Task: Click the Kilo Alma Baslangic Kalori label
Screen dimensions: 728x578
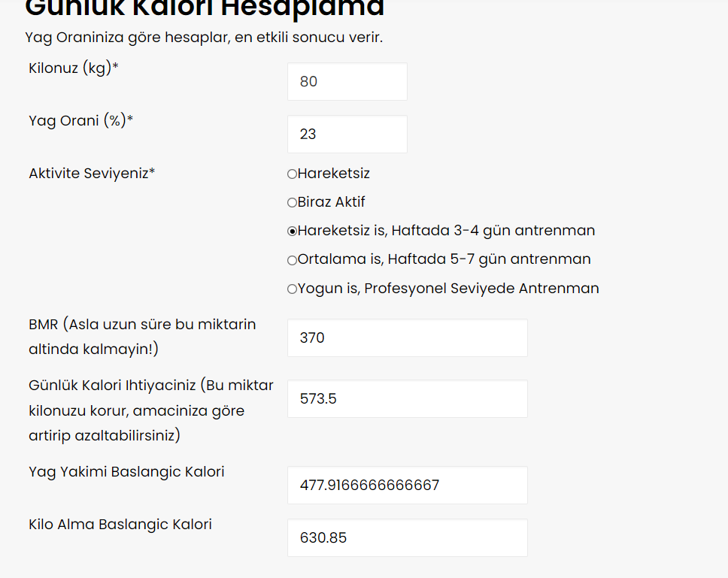Action: (120, 524)
